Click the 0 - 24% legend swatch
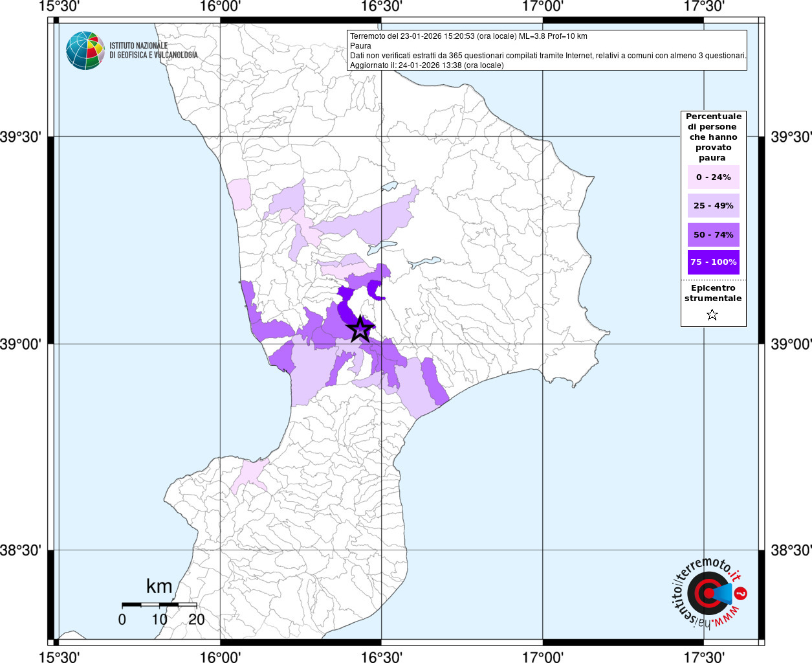Viewport: 812px width, 663px height. click(x=714, y=177)
